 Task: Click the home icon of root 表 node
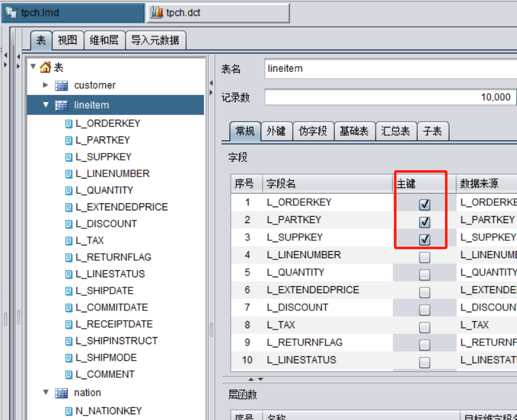tap(45, 68)
